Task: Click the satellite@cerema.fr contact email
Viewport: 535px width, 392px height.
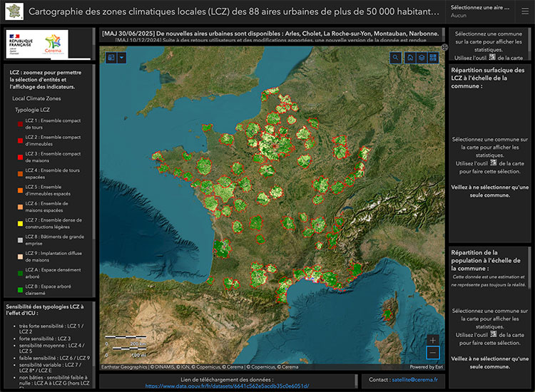Action: point(413,381)
